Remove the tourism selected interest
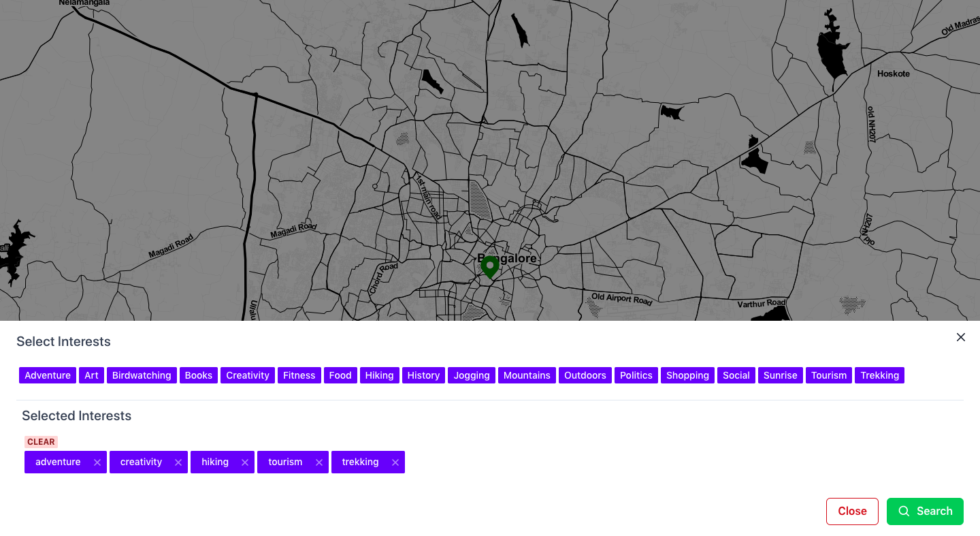The image size is (980, 536). tap(319, 462)
